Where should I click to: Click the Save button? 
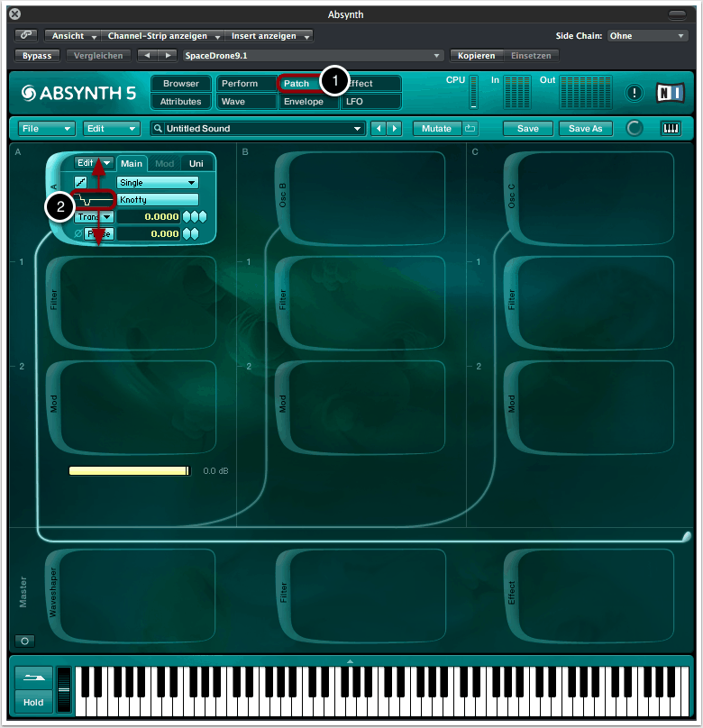(528, 129)
